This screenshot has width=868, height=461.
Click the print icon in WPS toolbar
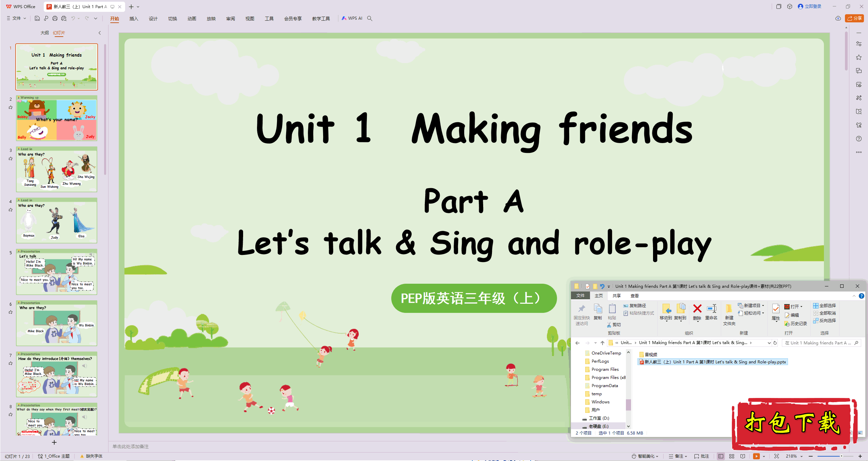click(55, 18)
